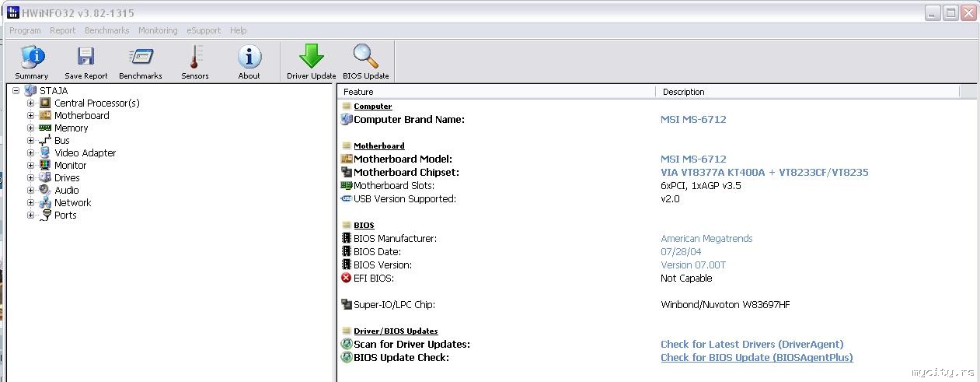Expand the Memory tree node
Image resolution: width=980 pixels, height=382 pixels.
31,128
